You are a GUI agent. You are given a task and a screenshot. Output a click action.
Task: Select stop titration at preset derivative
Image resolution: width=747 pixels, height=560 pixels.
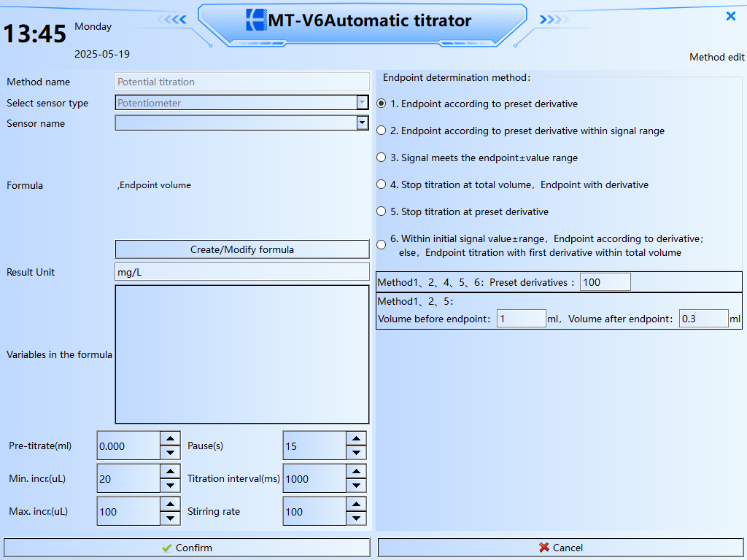(381, 211)
